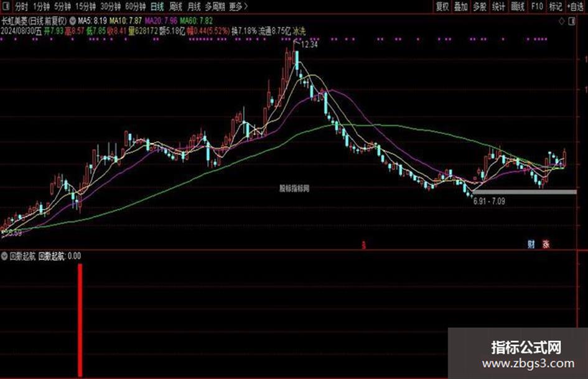Select the 60分钟 period tab

pos(136,7)
